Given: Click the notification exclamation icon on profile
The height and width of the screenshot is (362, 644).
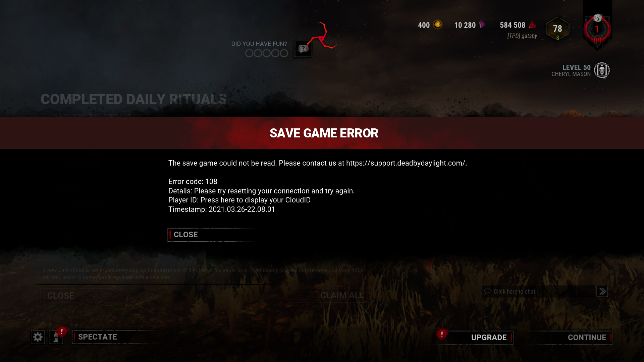Looking at the screenshot, I should (x=61, y=331).
